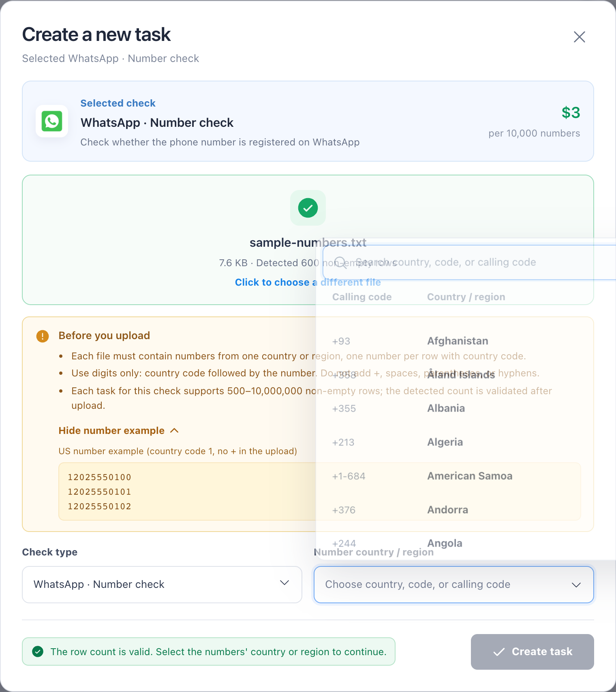Click the example number 12025550101
The height and width of the screenshot is (692, 616).
pyautogui.click(x=99, y=492)
